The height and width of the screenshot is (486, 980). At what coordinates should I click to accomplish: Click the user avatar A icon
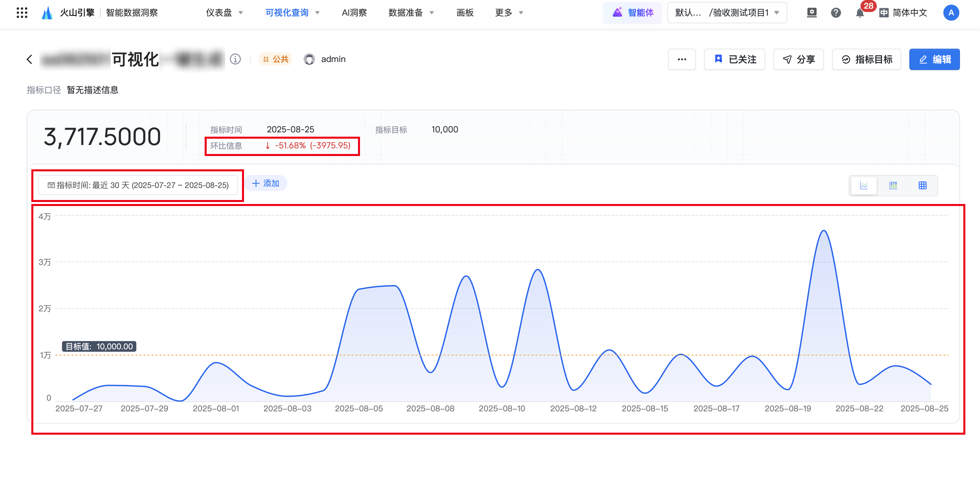pyautogui.click(x=951, y=13)
